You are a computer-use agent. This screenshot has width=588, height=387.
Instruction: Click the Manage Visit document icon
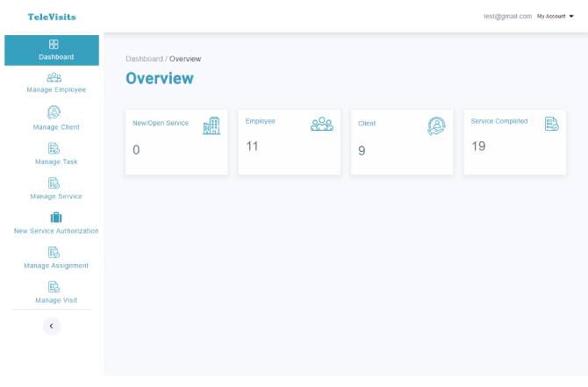point(54,287)
